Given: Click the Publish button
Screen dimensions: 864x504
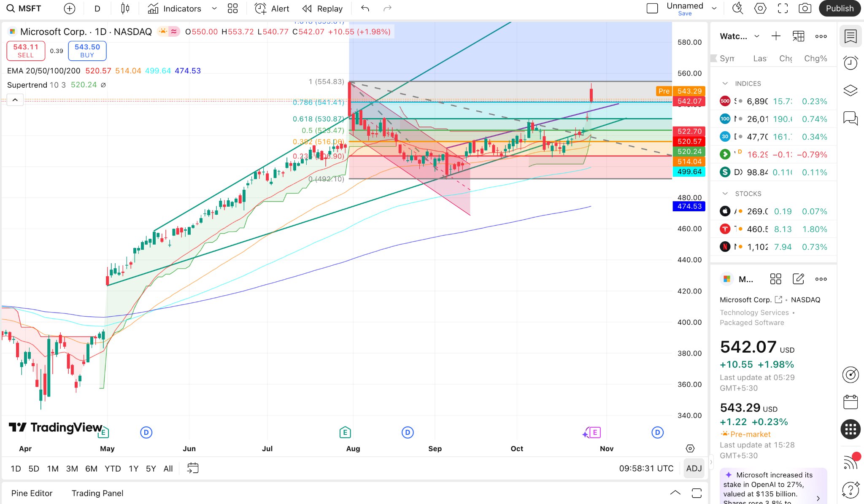Looking at the screenshot, I should (x=840, y=8).
